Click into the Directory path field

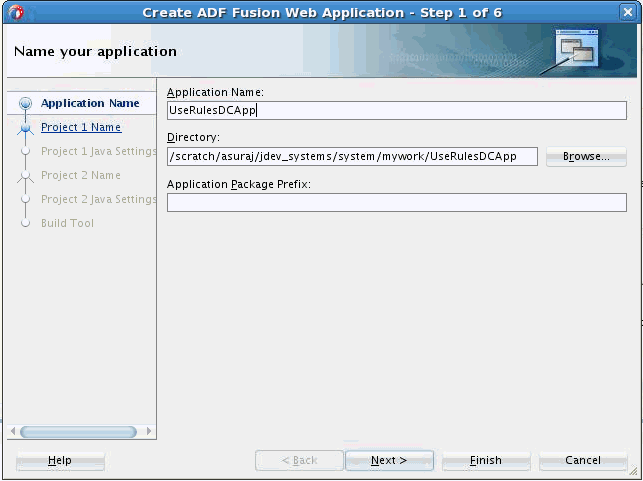point(352,157)
